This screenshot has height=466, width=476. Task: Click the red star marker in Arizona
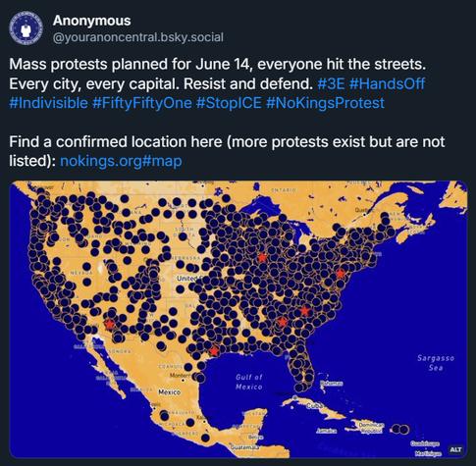tap(109, 324)
